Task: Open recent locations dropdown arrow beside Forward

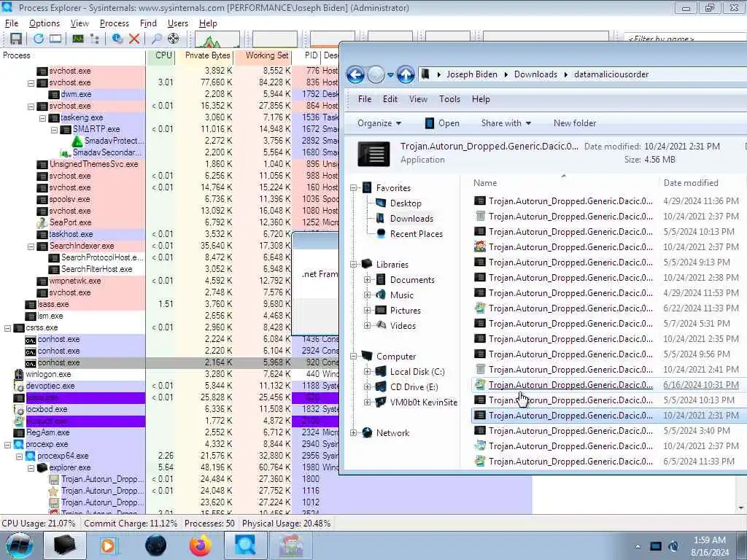Action: [391, 75]
